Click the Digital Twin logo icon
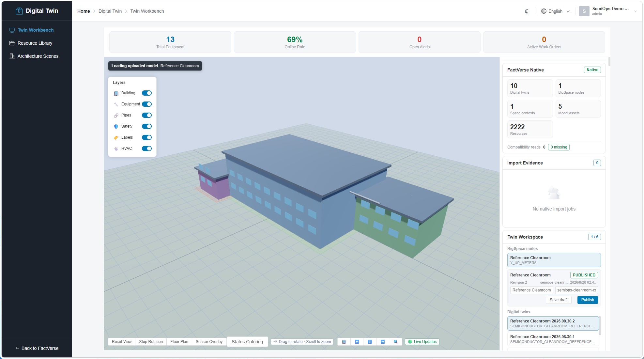Screen dimensions: 644x359 (19, 11)
